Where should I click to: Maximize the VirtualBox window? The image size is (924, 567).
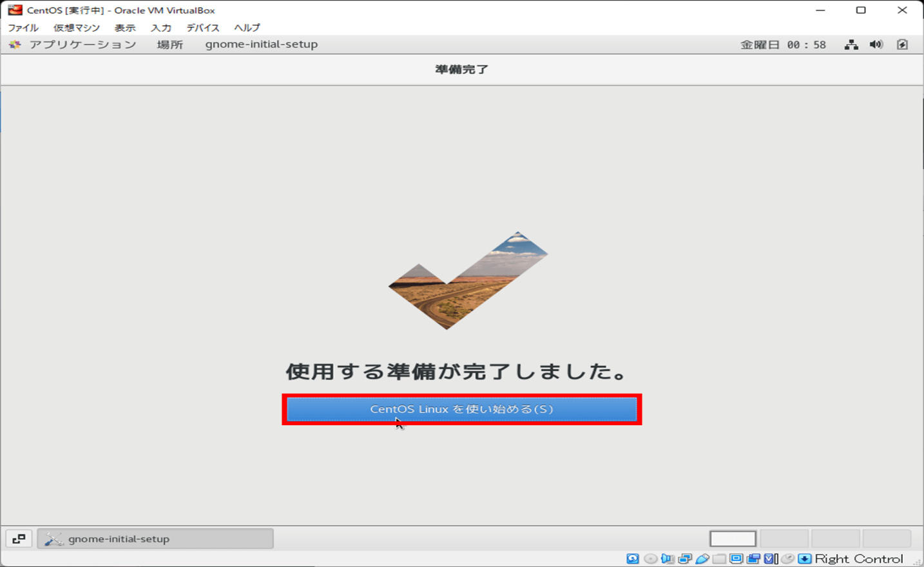[861, 10]
